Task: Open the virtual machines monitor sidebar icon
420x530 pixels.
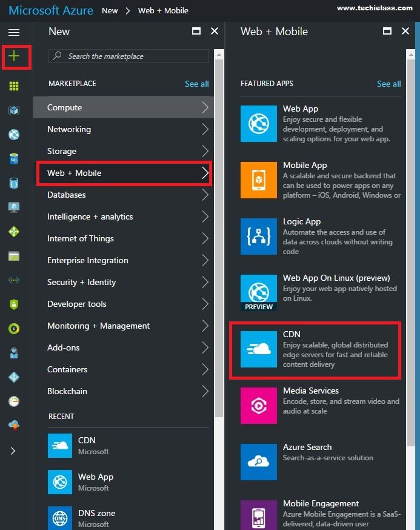Action: pos(14,207)
